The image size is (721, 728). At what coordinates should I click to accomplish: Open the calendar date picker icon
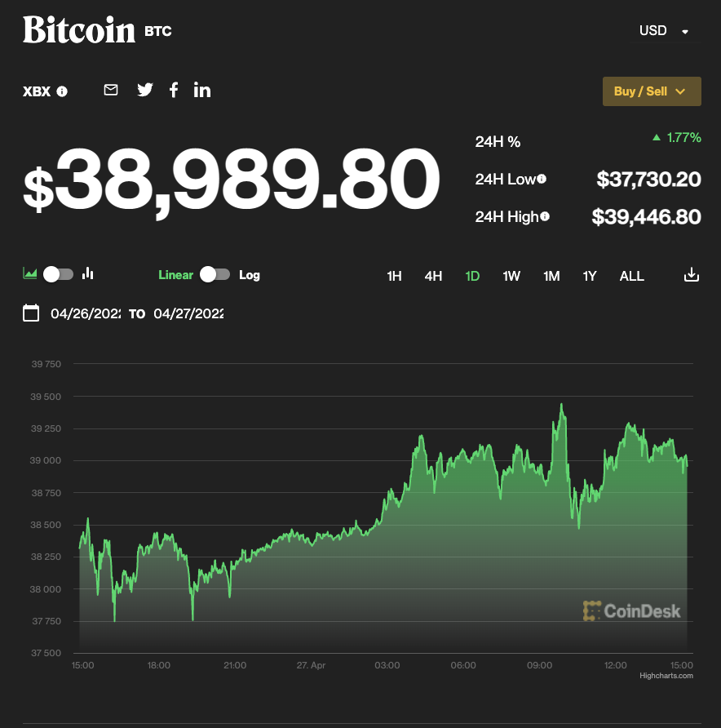pos(31,313)
